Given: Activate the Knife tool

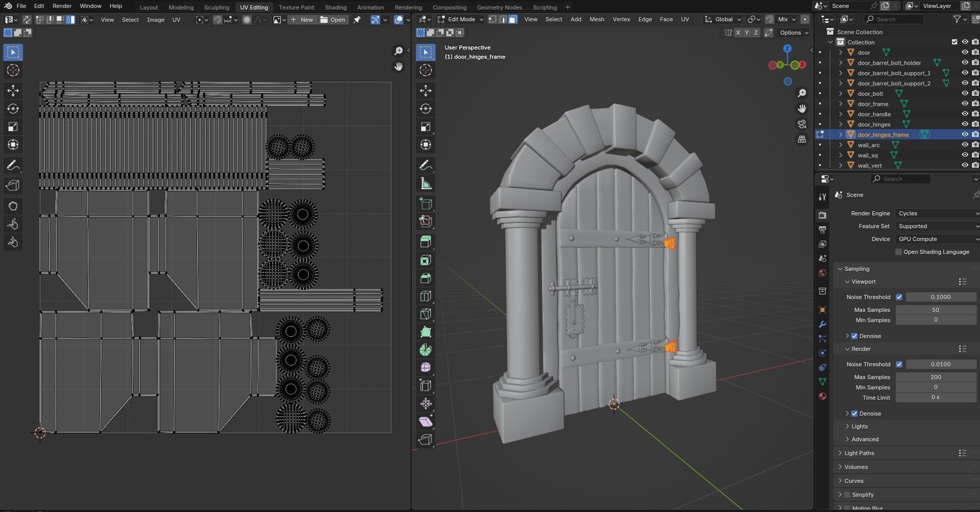Looking at the screenshot, I should pyautogui.click(x=426, y=314).
